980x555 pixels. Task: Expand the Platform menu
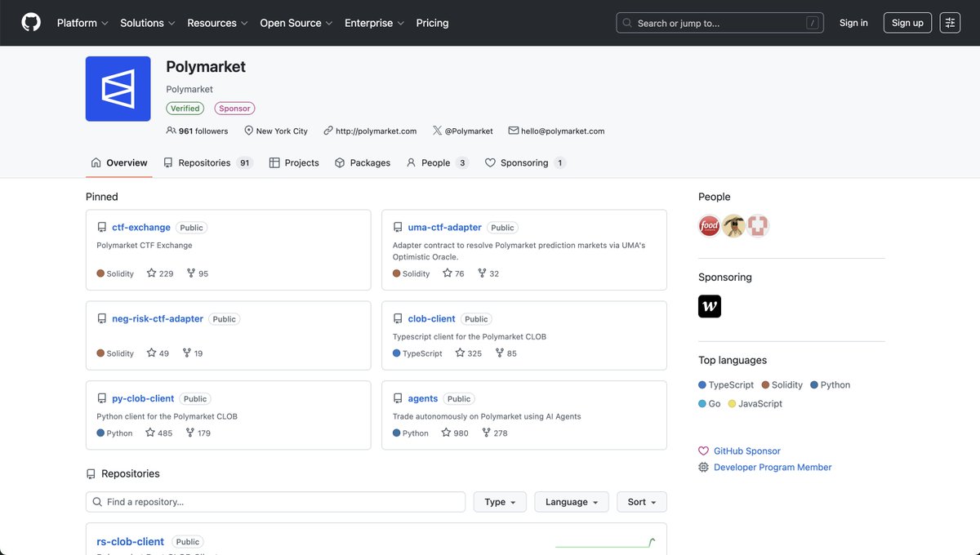tap(82, 23)
